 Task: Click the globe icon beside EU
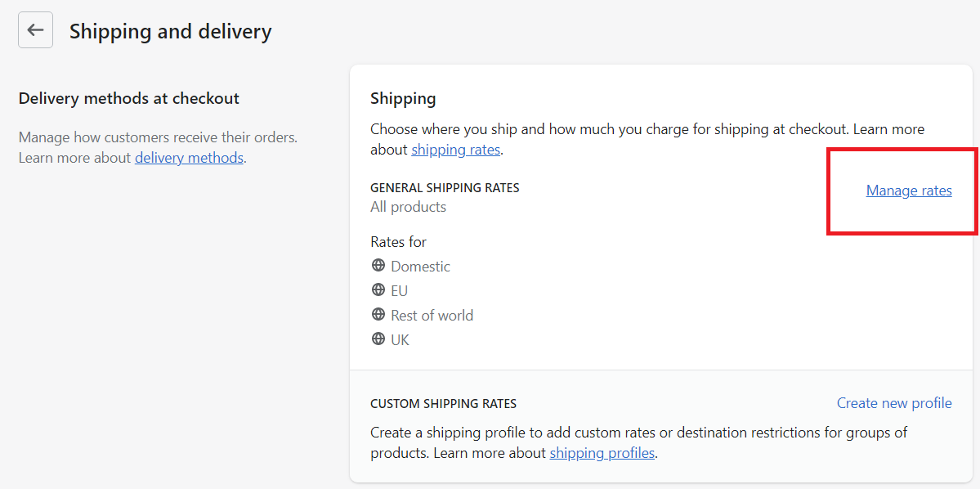coord(378,289)
